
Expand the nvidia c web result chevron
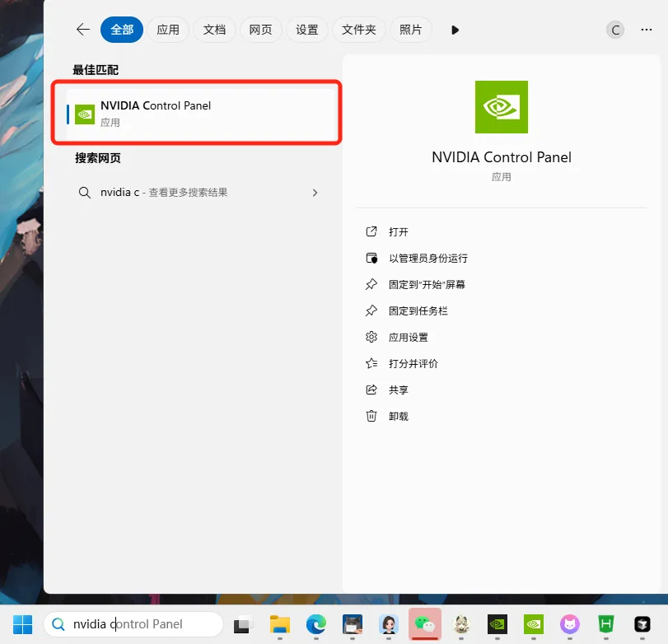click(x=315, y=193)
